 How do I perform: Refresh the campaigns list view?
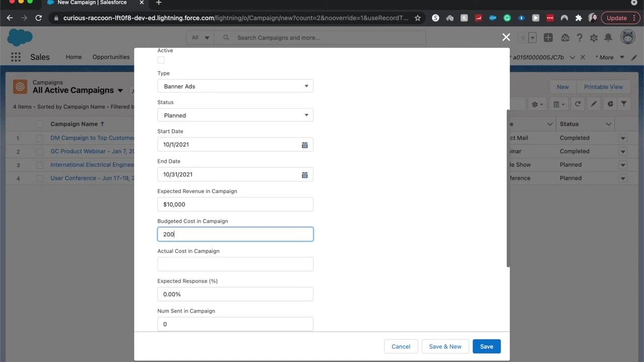pyautogui.click(x=578, y=104)
